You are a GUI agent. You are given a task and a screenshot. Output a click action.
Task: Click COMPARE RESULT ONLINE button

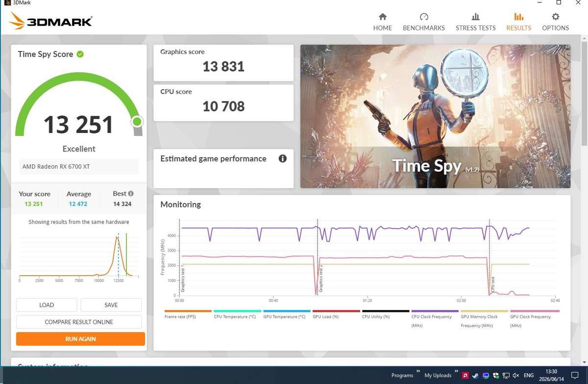point(79,322)
